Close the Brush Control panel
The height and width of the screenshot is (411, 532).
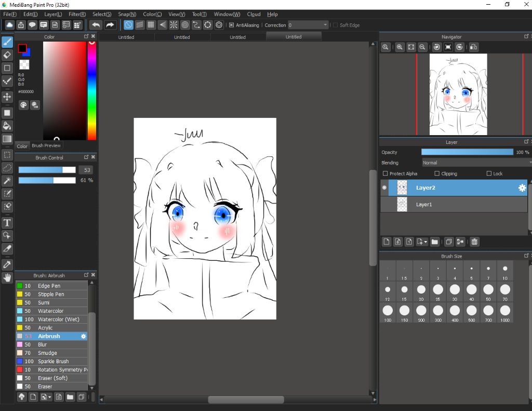click(x=94, y=157)
